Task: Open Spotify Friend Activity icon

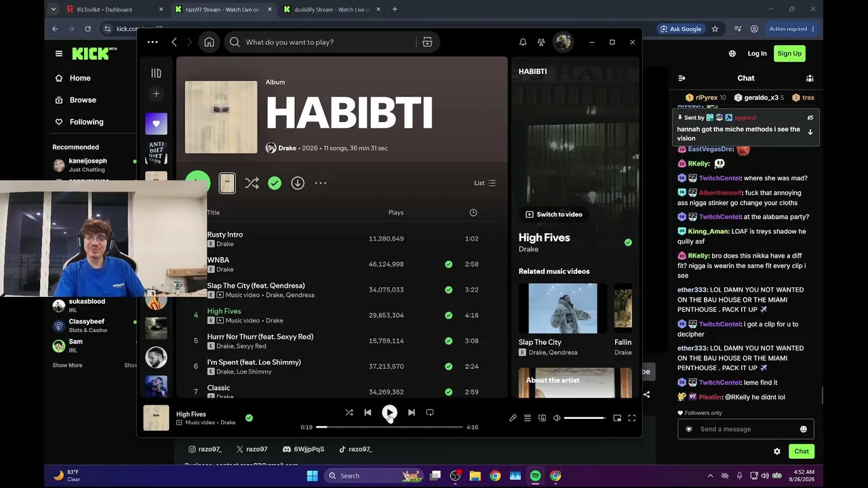Action: [541, 42]
